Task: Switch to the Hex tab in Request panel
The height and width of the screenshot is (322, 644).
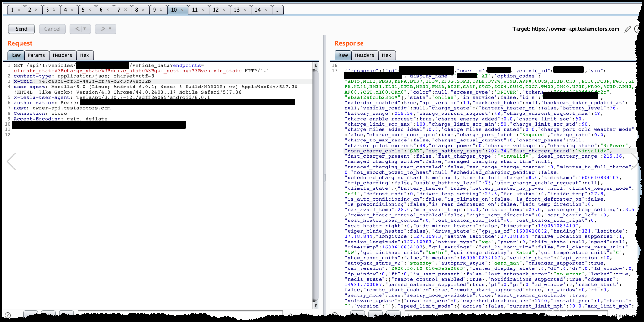Action: coord(84,55)
